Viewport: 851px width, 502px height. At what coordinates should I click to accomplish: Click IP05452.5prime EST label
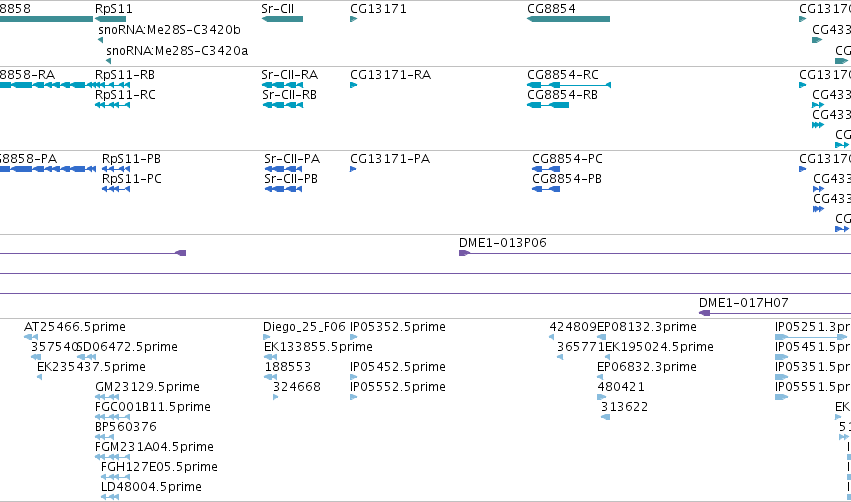click(x=398, y=367)
